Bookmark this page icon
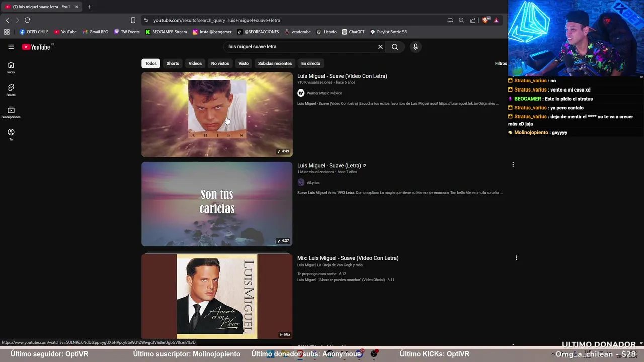Screen dimensions: 644x362 point(133,20)
